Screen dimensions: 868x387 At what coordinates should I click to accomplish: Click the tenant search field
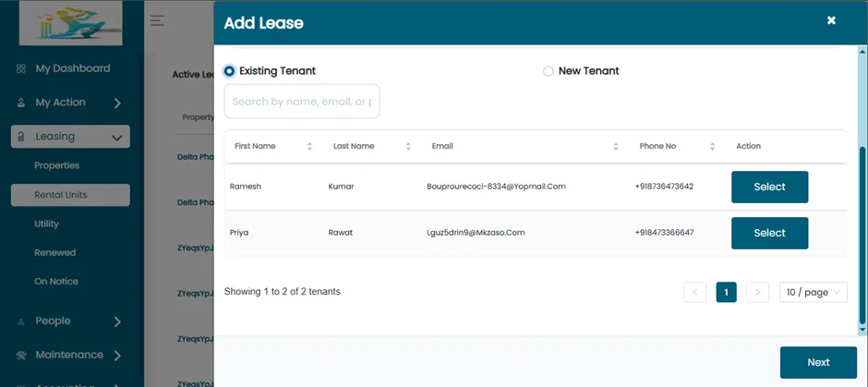pos(302,102)
